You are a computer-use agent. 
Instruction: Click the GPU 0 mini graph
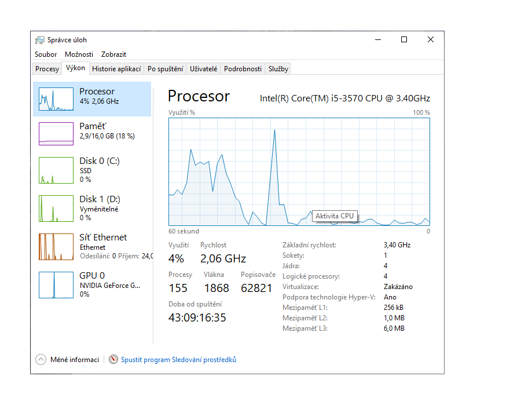(x=56, y=285)
